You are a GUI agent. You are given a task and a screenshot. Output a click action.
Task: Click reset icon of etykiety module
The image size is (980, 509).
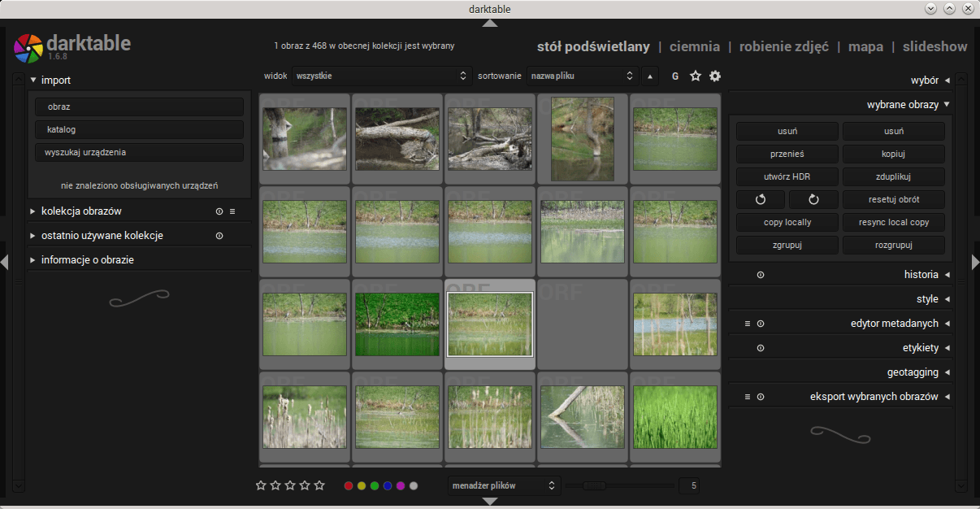coord(761,348)
